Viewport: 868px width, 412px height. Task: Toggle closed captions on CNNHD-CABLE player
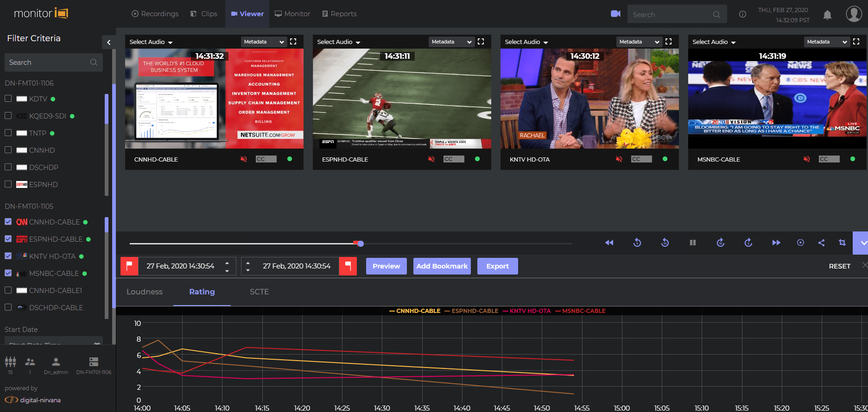coord(266,159)
